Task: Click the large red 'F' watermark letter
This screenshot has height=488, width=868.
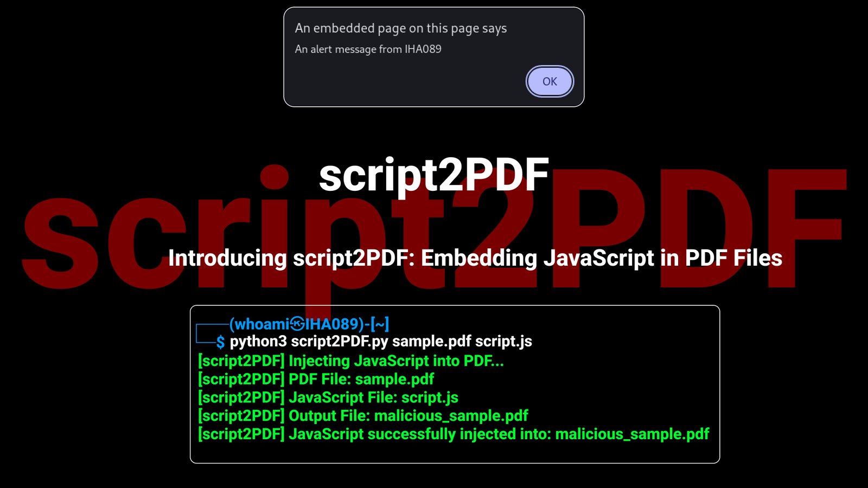Action: click(808, 228)
